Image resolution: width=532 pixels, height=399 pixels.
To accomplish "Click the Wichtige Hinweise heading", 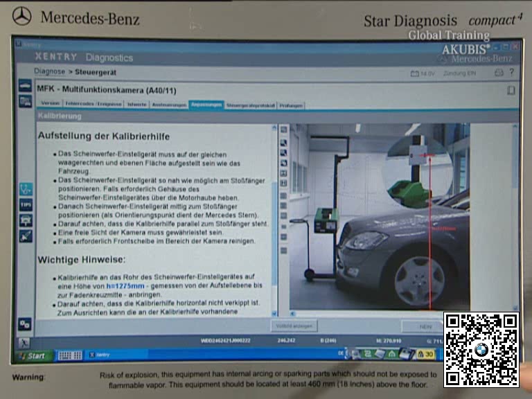I will [82, 260].
